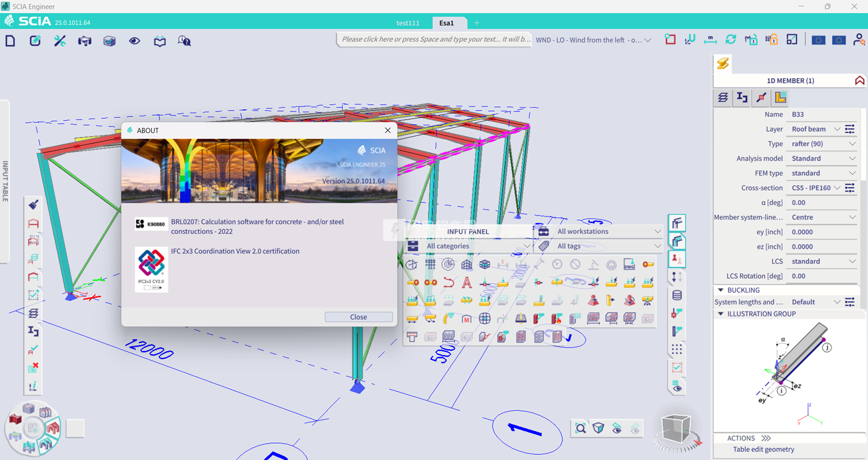
Task: Open the Tools wrench and screwdriver icon
Action: click(60, 41)
